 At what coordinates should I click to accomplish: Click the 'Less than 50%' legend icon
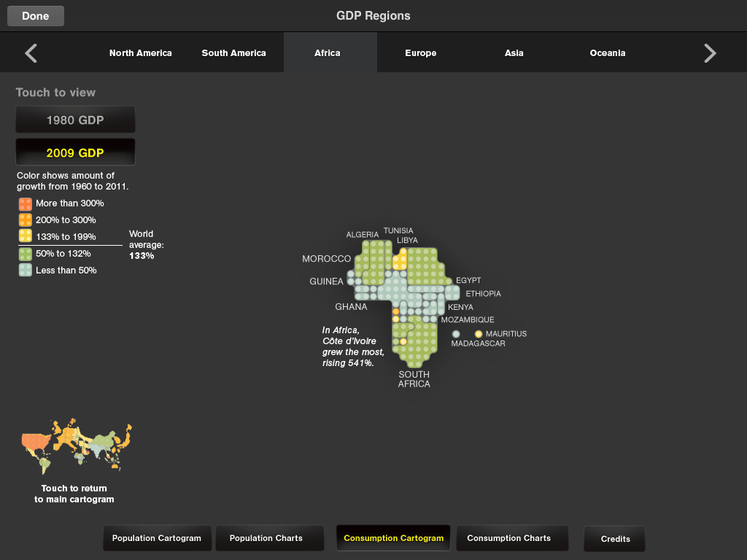[x=26, y=271]
